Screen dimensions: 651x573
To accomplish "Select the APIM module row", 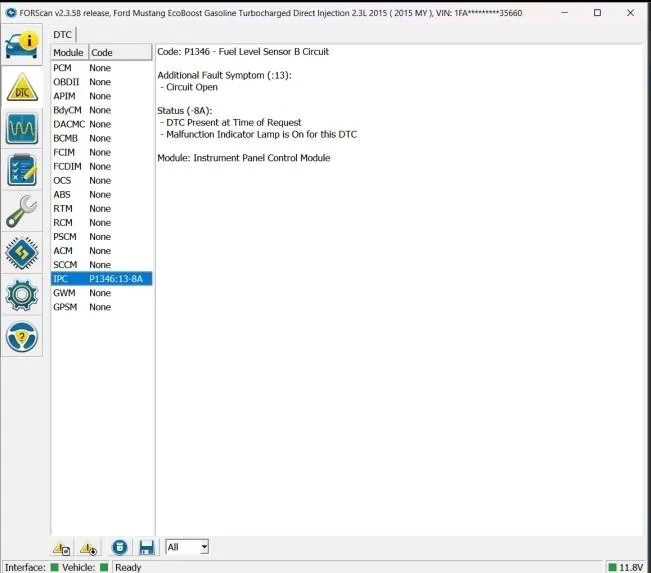I will (101, 96).
